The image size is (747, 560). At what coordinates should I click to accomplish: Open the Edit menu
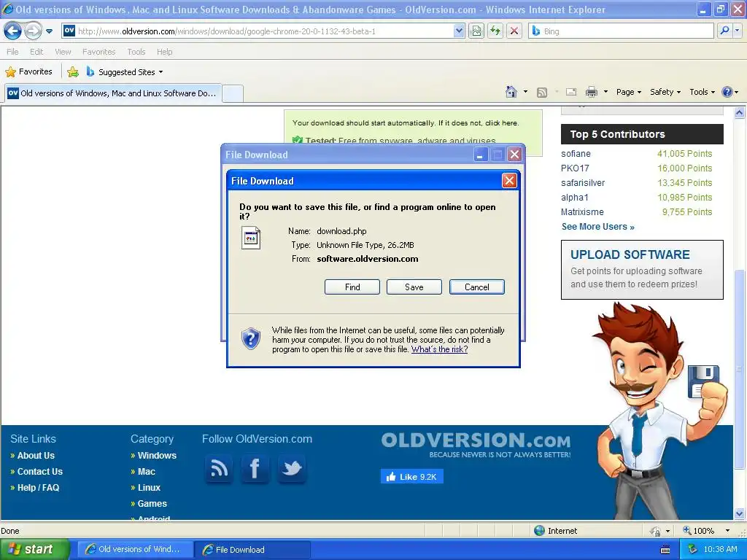click(36, 52)
